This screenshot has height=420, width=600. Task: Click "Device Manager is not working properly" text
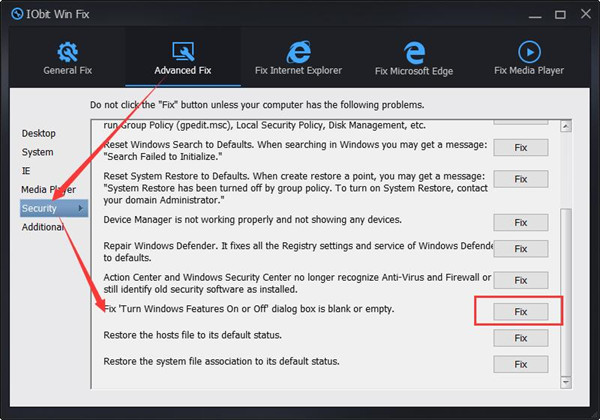pos(253,220)
